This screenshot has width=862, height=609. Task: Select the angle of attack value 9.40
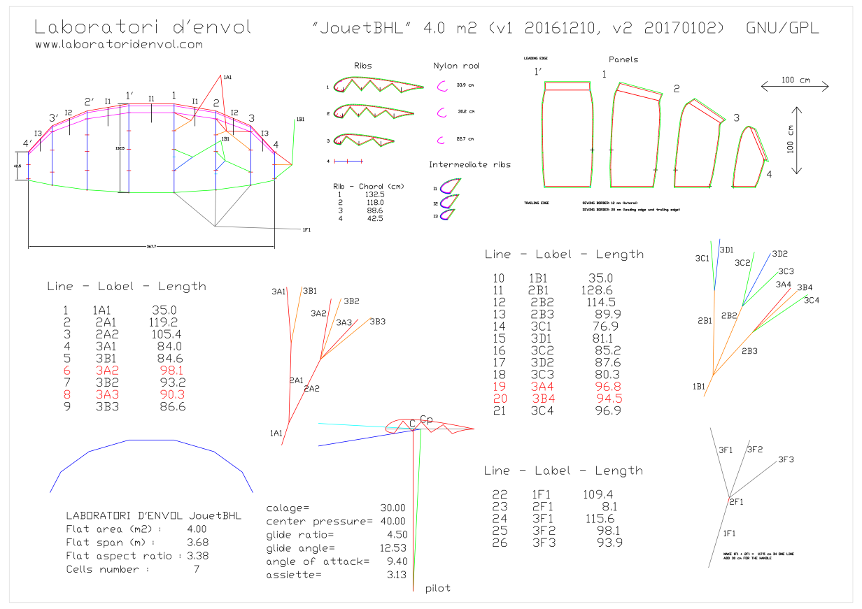pyautogui.click(x=397, y=561)
